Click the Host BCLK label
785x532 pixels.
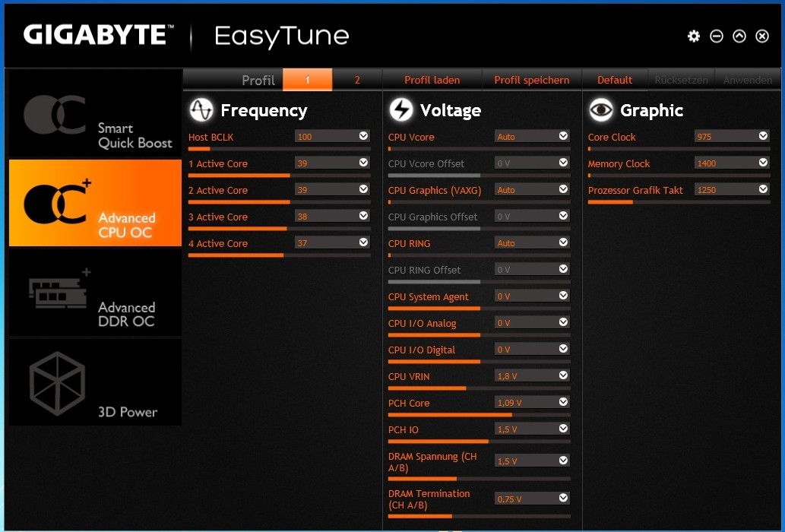tap(210, 137)
